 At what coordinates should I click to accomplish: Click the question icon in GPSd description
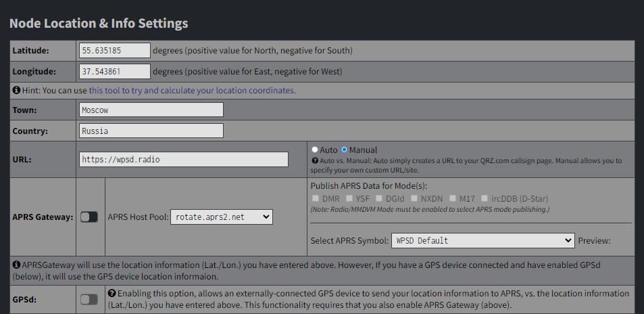(x=112, y=294)
